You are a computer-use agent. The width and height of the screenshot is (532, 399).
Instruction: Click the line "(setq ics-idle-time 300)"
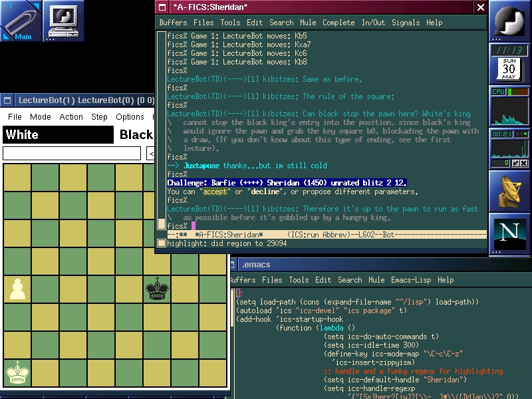click(372, 345)
